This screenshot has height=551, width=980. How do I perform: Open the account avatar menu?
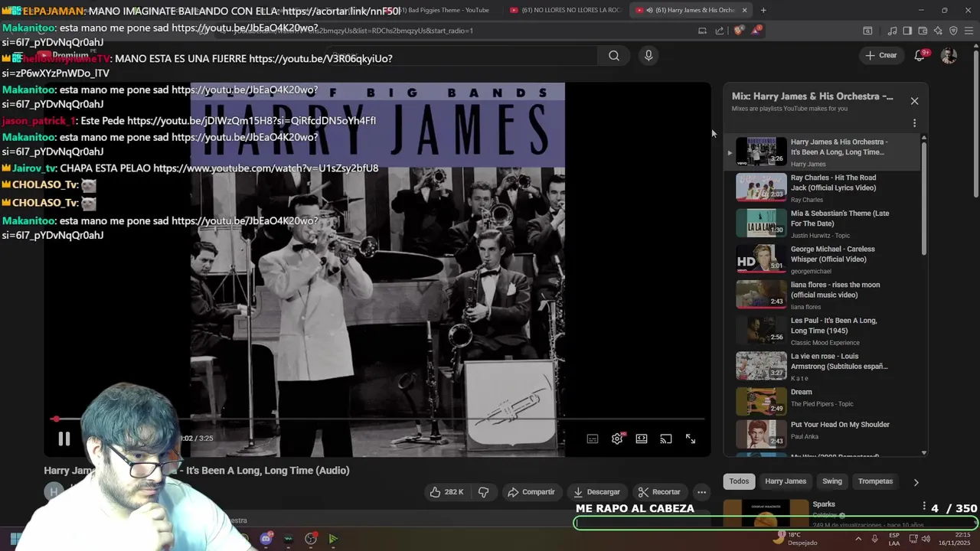[949, 55]
